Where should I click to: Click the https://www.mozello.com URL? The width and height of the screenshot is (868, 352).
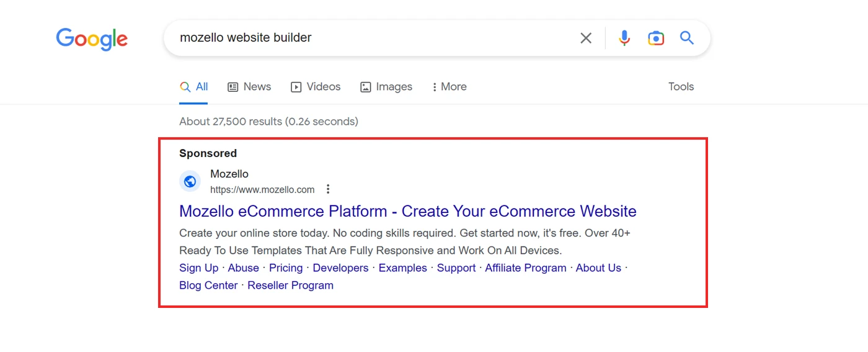262,190
